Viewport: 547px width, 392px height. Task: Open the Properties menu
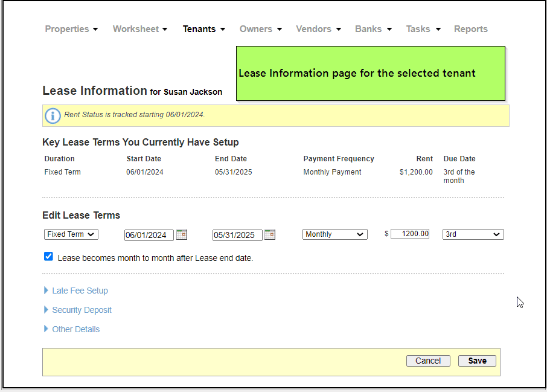[71, 29]
